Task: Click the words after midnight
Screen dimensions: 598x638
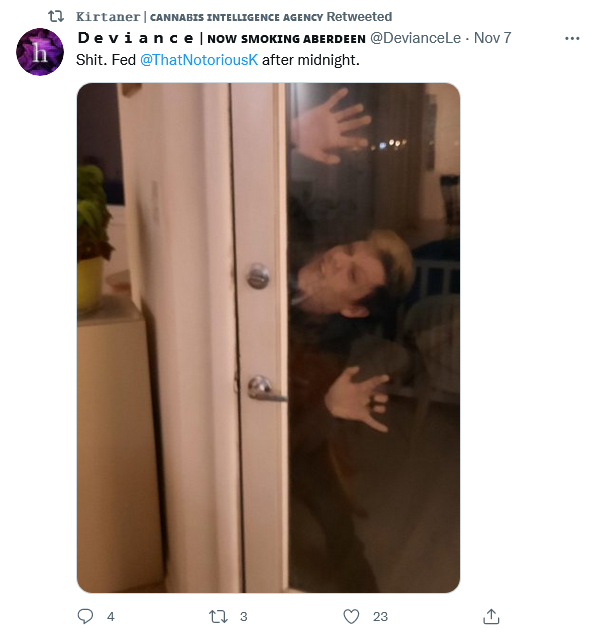Action: point(311,60)
